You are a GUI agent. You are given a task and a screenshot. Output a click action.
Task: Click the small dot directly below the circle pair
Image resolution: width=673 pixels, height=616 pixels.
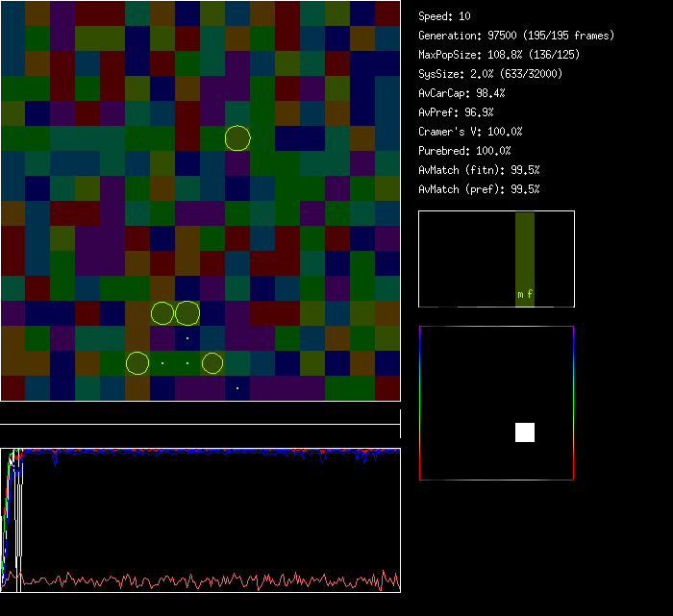(x=187, y=338)
